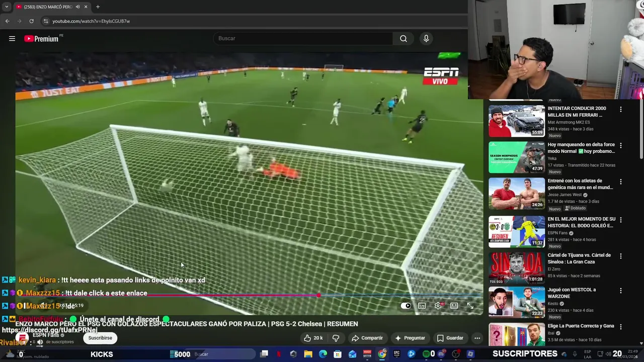Viewport: 644px width, 362px height.
Task: Subscribe with the Suscribirse button
Action: point(100,338)
